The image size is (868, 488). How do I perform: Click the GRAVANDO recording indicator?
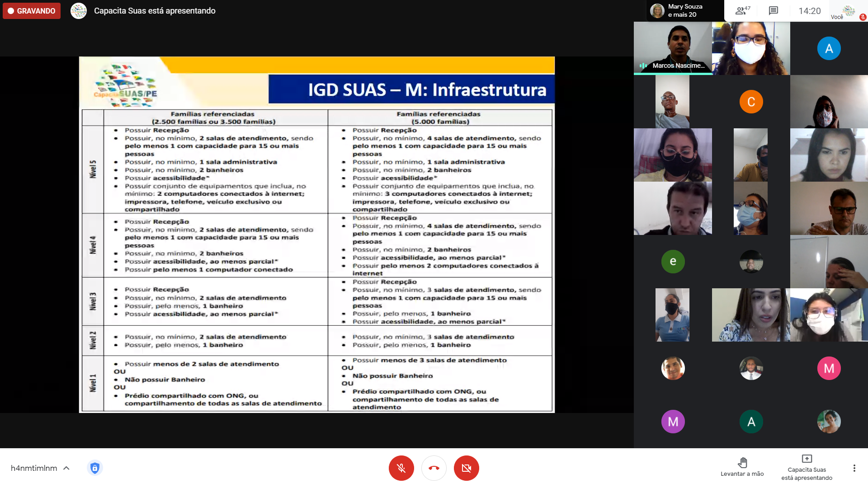pos(32,11)
